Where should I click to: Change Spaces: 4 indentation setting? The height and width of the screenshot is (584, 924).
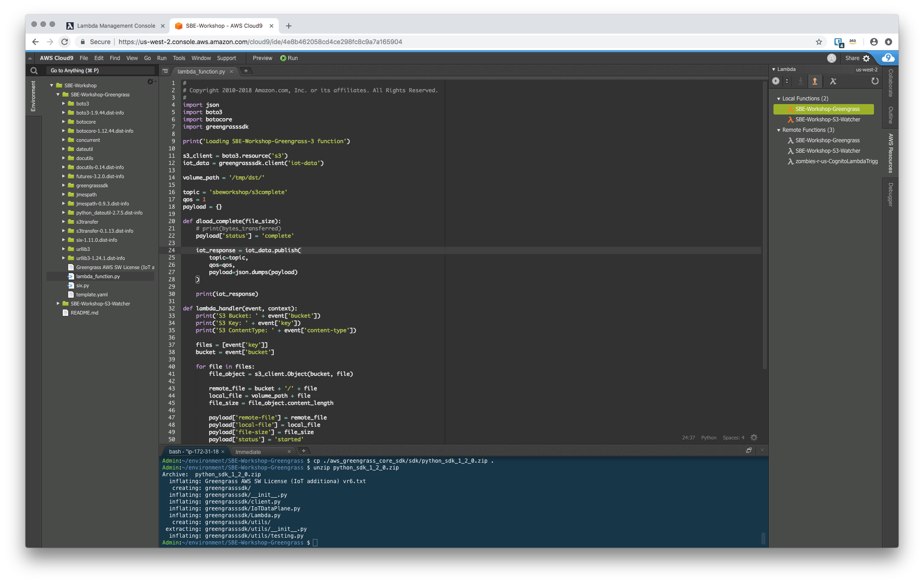[x=733, y=438]
